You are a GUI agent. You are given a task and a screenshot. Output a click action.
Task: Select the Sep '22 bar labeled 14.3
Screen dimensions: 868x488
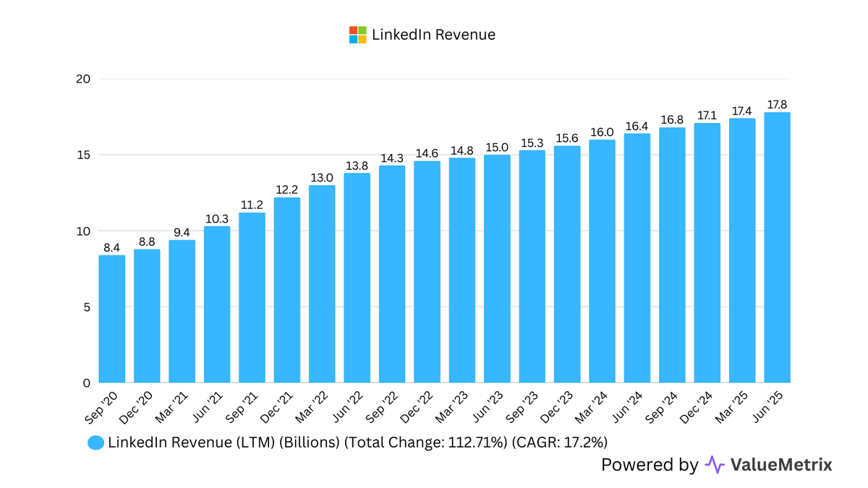click(392, 274)
